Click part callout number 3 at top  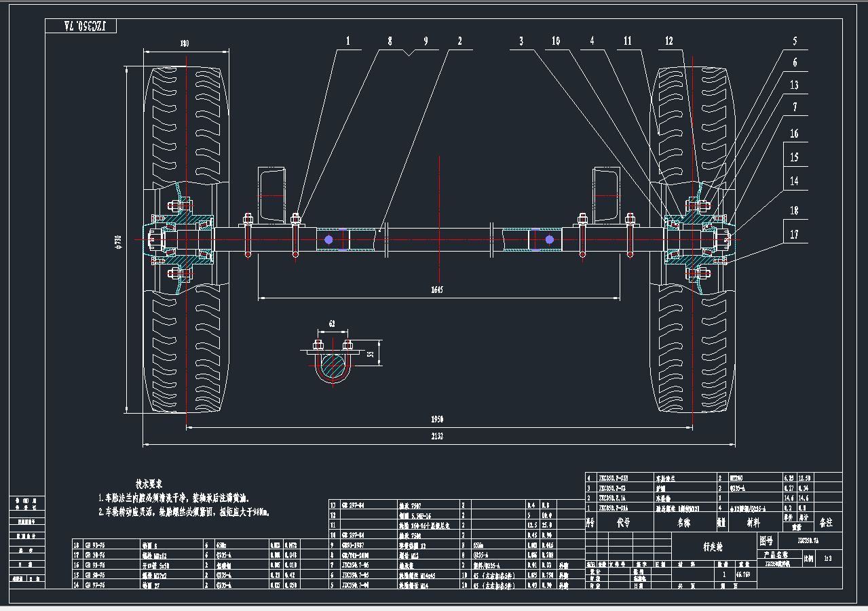tap(521, 41)
